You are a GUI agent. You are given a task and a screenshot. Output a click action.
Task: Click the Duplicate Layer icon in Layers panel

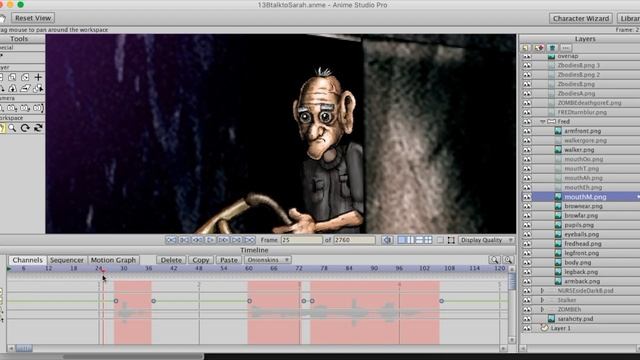(539, 48)
